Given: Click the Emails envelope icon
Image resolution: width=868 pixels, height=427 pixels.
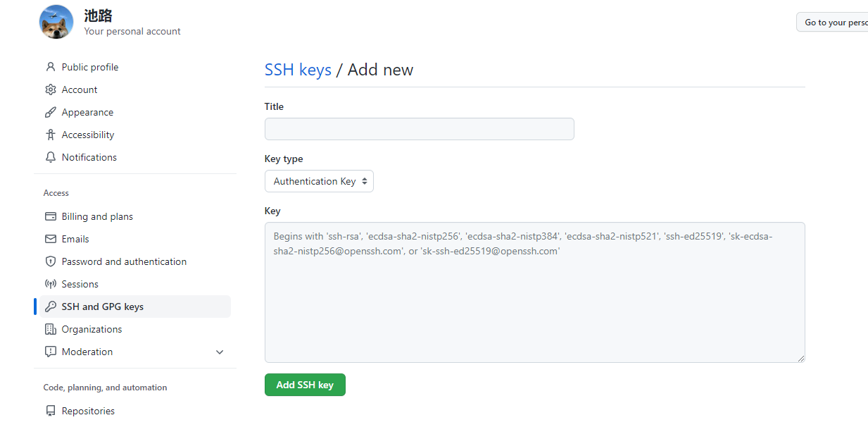Looking at the screenshot, I should coord(50,239).
